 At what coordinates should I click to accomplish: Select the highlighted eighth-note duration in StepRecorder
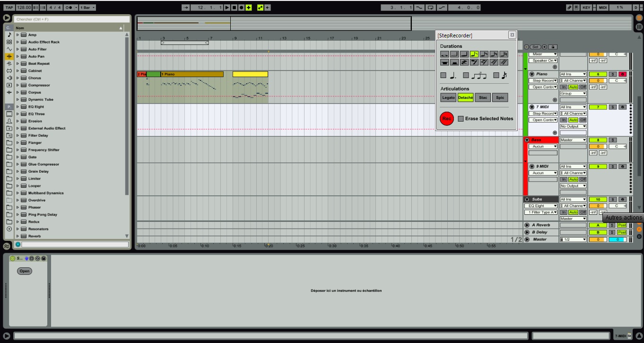[474, 54]
